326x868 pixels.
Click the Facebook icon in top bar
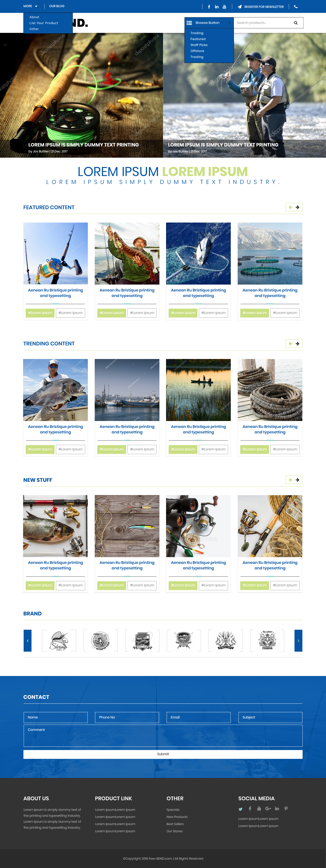click(x=209, y=7)
